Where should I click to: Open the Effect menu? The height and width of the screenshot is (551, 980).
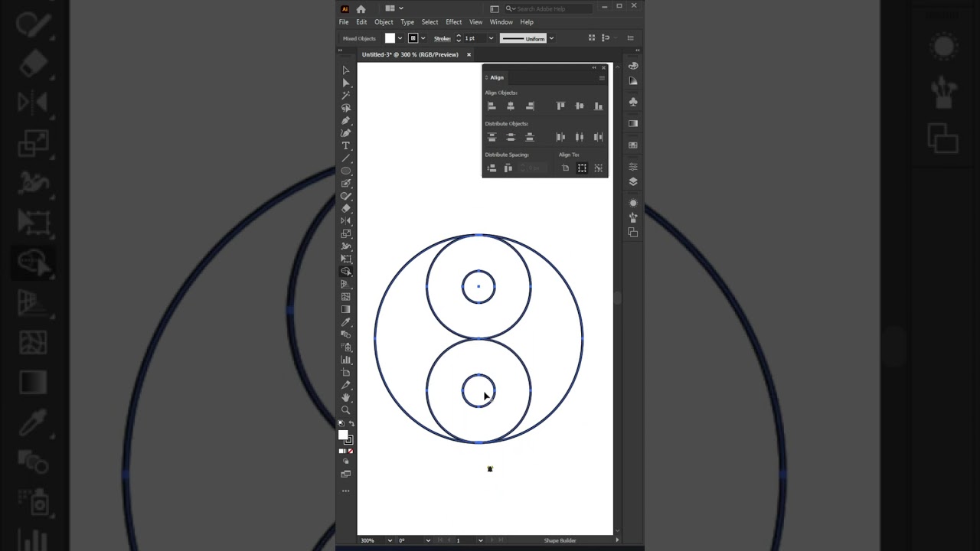454,22
